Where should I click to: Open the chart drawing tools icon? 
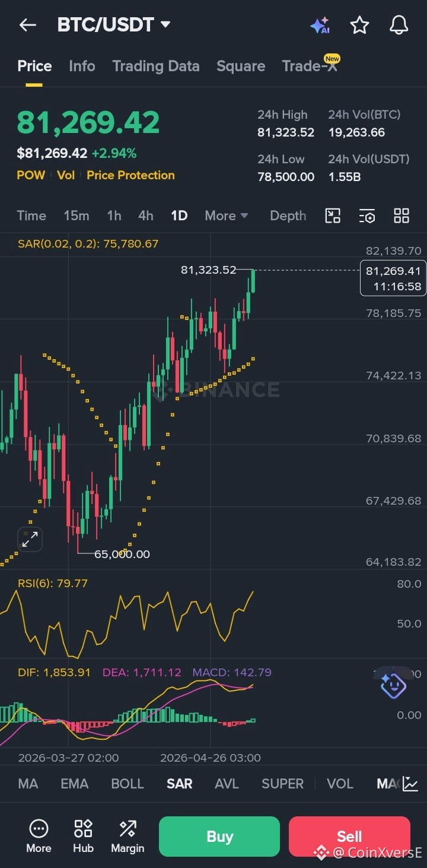coord(333,216)
